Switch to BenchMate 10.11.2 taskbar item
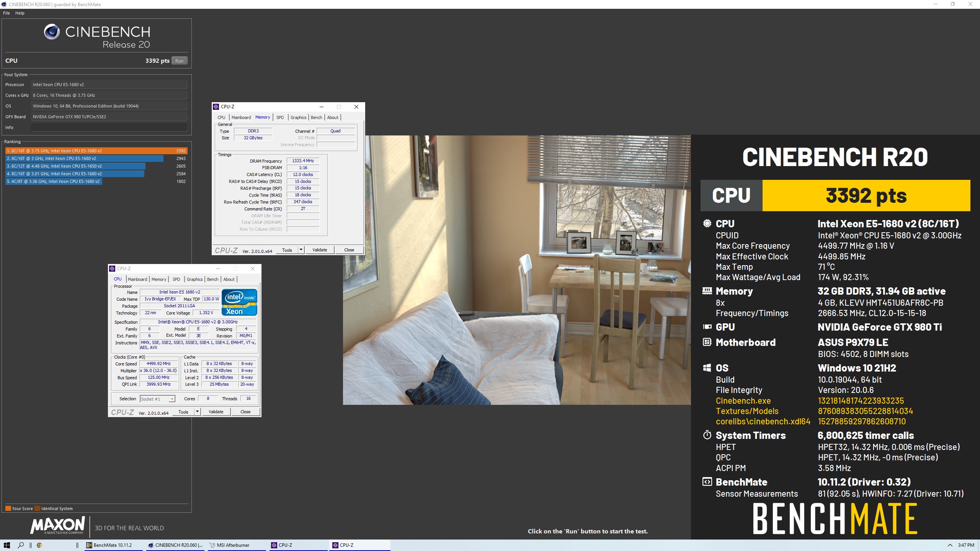 click(114, 545)
